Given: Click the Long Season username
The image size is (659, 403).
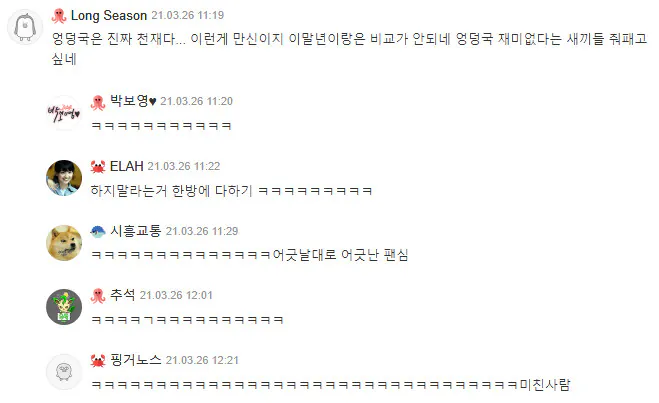Looking at the screenshot, I should (109, 16).
